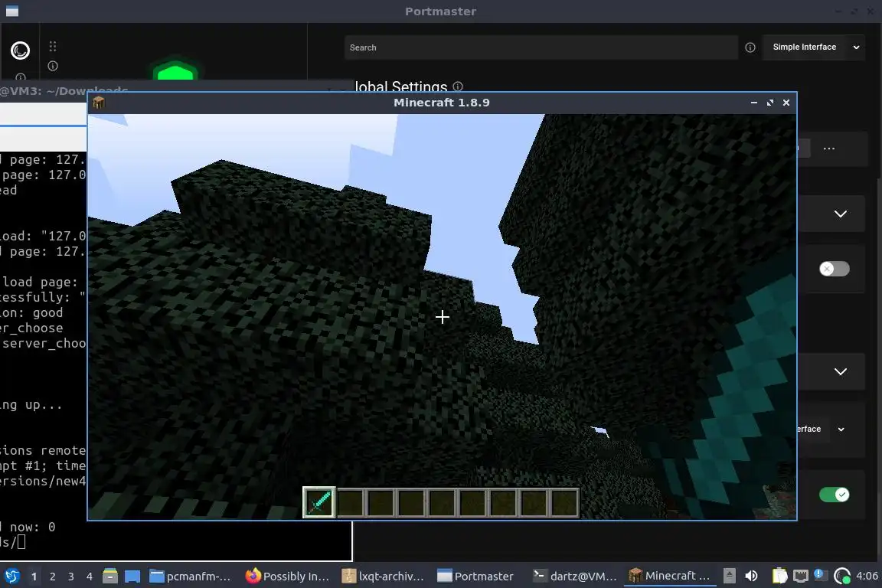Switch to the pcmanfm taskbar window
The height and width of the screenshot is (588, 882).
(190, 576)
